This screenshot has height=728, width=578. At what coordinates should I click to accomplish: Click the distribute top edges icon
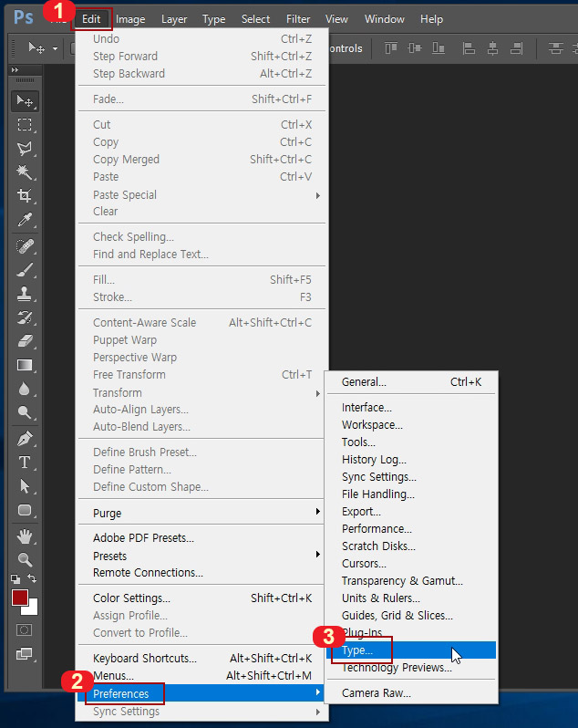pyautogui.click(x=555, y=47)
